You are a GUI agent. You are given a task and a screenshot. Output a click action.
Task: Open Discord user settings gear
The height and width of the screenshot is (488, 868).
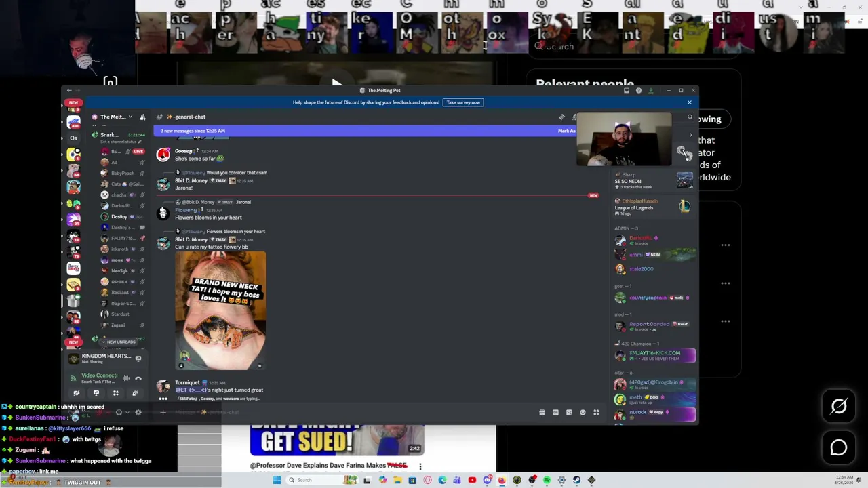(138, 412)
